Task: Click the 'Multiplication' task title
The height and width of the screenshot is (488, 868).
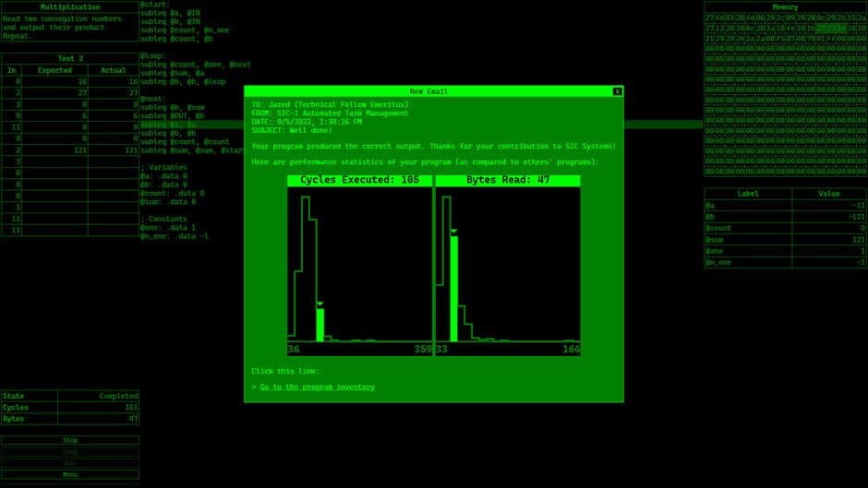Action: 70,7
